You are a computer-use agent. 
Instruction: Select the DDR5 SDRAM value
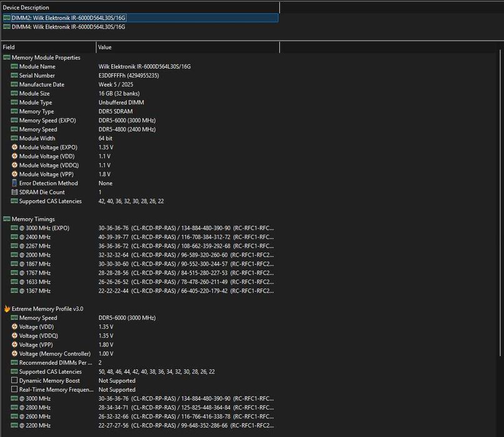115,111
